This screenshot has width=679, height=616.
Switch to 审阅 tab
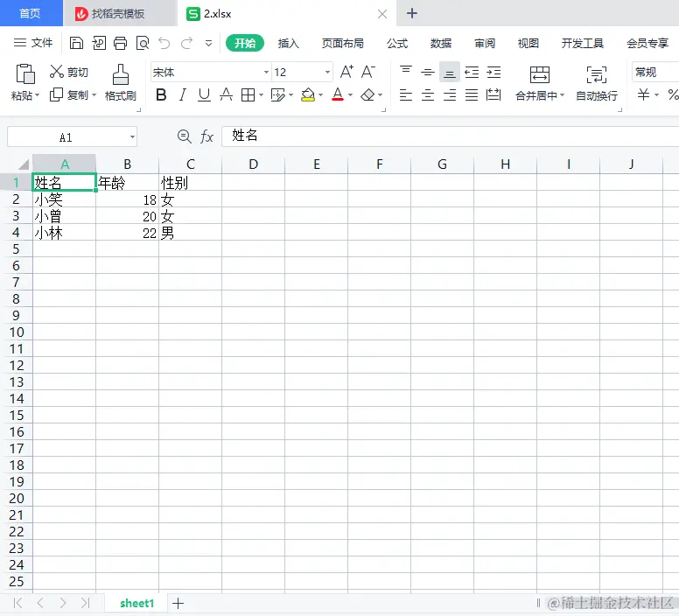(x=485, y=43)
